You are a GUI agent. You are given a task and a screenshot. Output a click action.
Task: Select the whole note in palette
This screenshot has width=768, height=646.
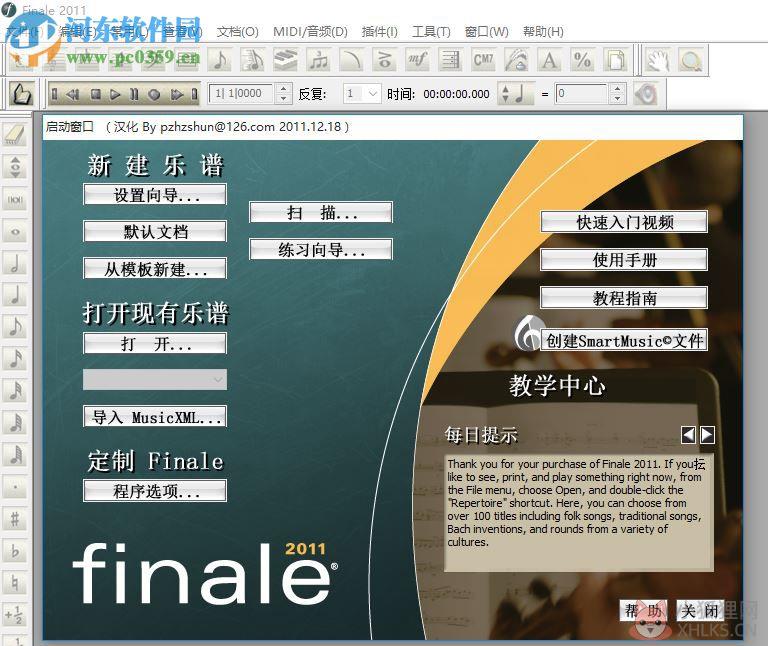[x=15, y=231]
